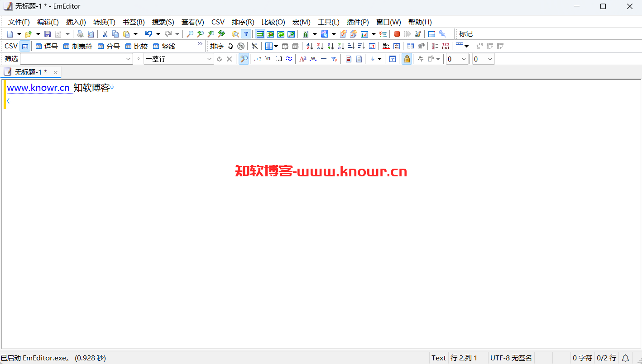Click the Copy toolbar icon

[115, 34]
